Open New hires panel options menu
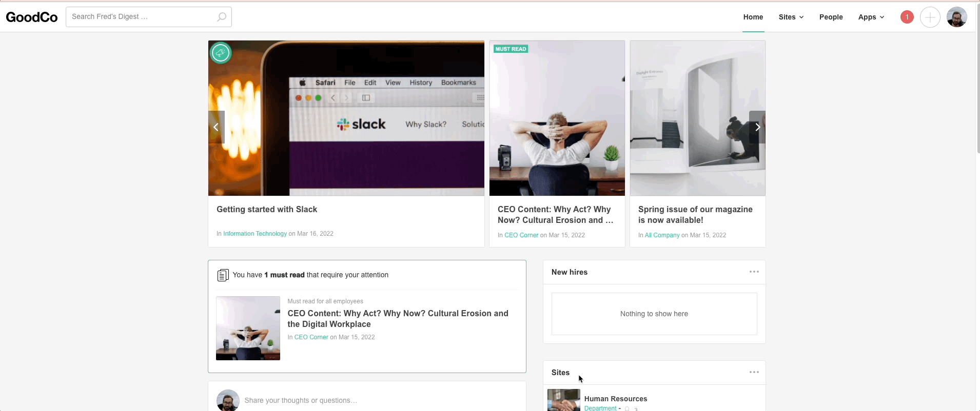980x411 pixels. [754, 272]
